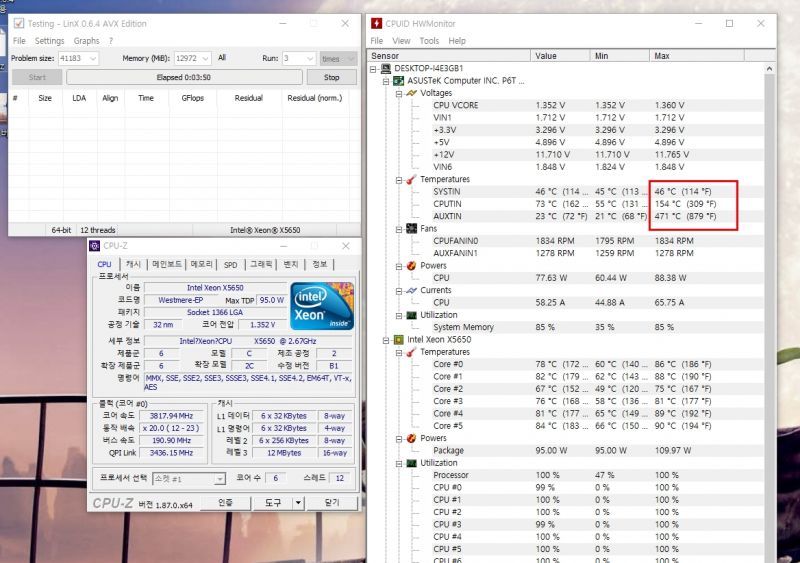Switch to CPU-Z 그래픽 tab
Image resolution: width=800 pixels, height=563 pixels.
[x=261, y=264]
